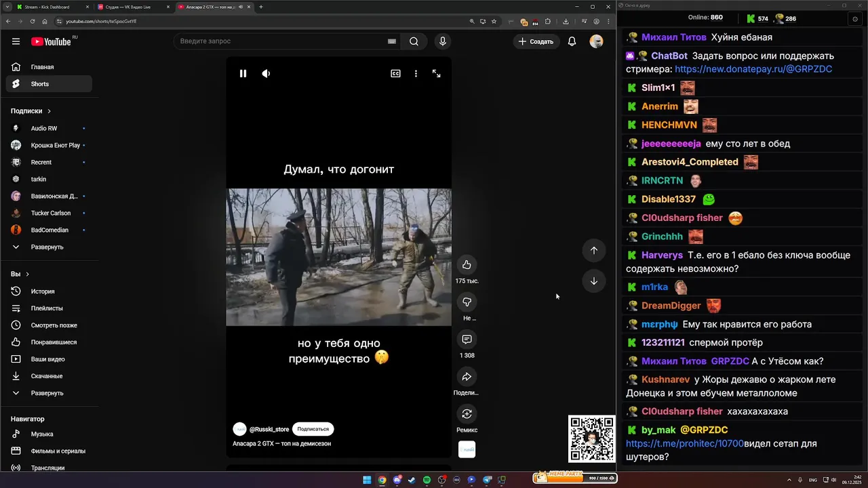Image resolution: width=868 pixels, height=488 pixels.
Task: Click the address bar URL
Action: click(101, 21)
